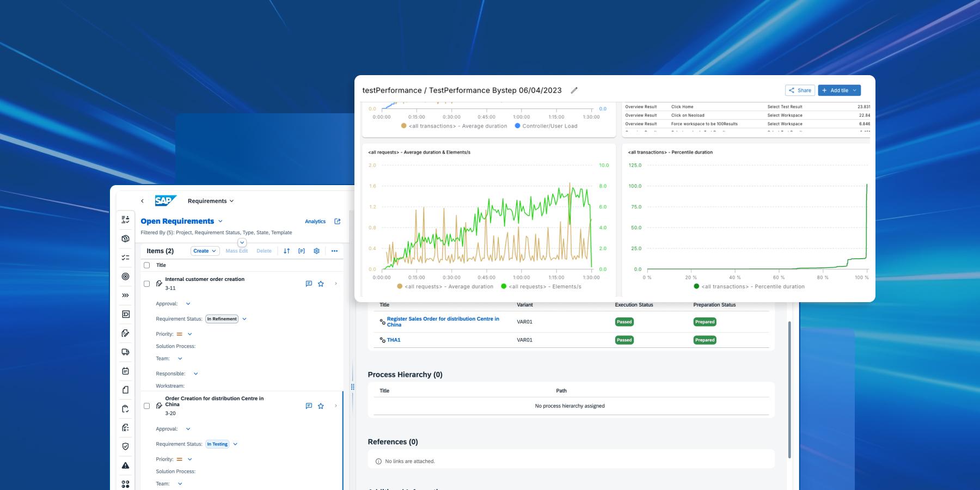Click the vertical scrollbar of the details panel
This screenshot has height=490, width=980.
tap(789, 389)
